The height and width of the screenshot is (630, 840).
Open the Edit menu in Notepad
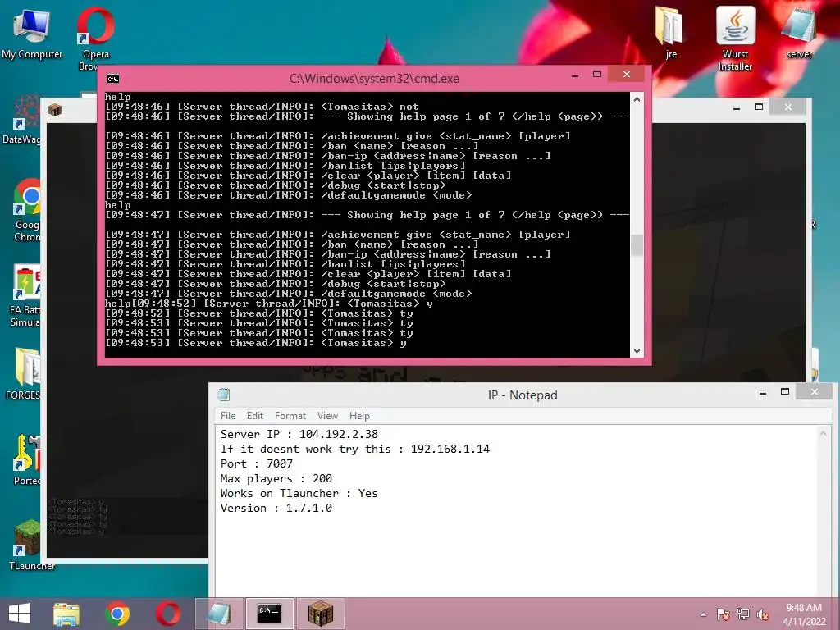(x=254, y=416)
